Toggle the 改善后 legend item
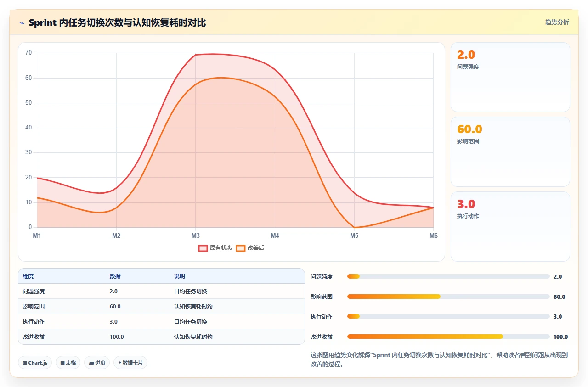 coord(250,248)
